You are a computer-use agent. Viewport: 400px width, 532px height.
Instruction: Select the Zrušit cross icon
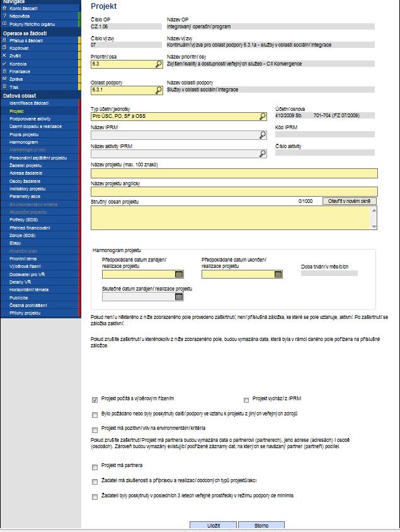pos(4,55)
